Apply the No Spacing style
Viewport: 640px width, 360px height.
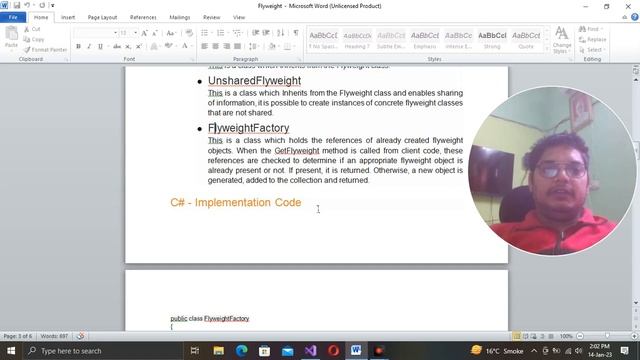pos(323,40)
